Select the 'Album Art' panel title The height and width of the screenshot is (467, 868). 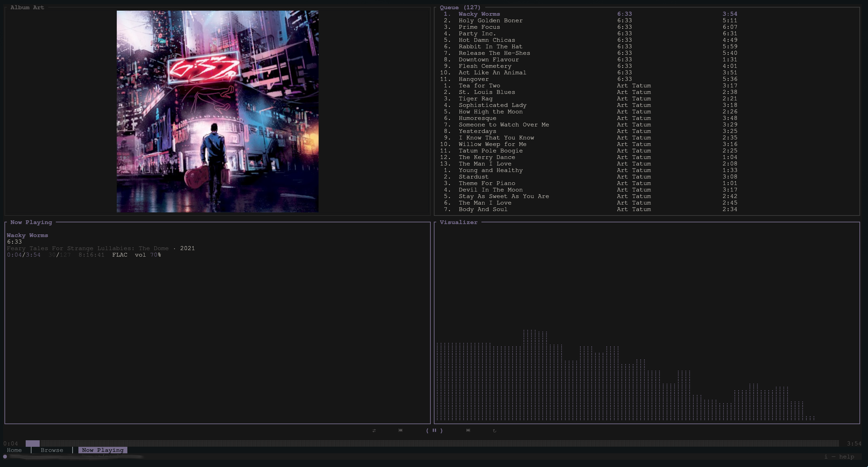(x=27, y=8)
